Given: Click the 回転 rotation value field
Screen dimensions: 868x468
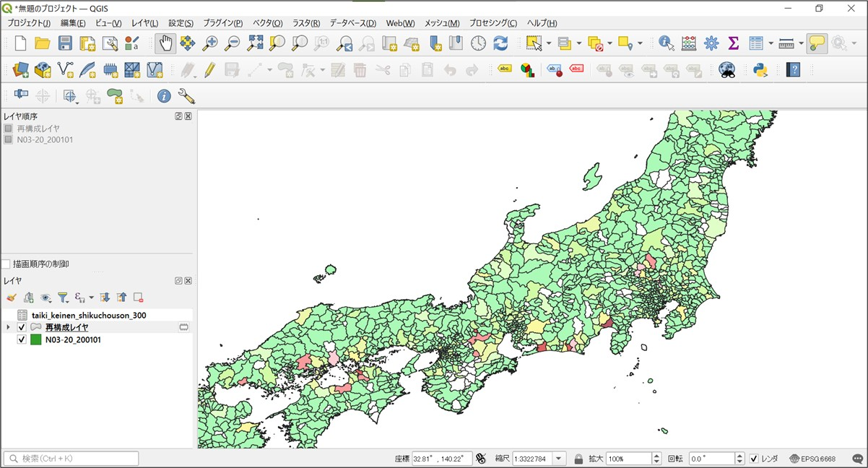Looking at the screenshot, I should point(711,459).
